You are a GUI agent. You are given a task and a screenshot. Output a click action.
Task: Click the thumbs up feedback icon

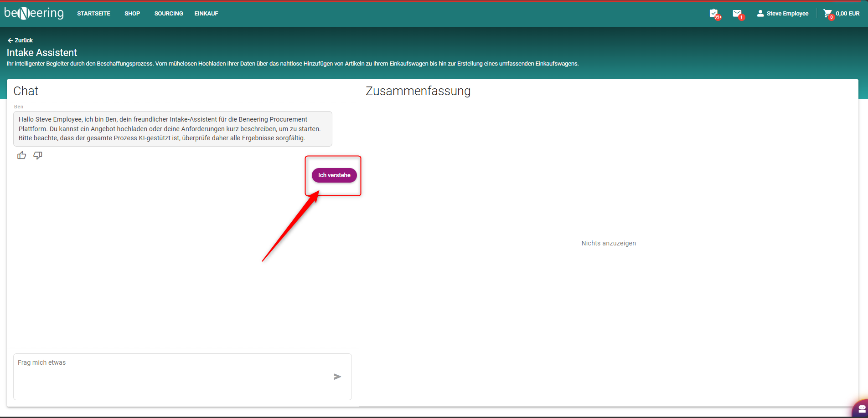coord(21,155)
